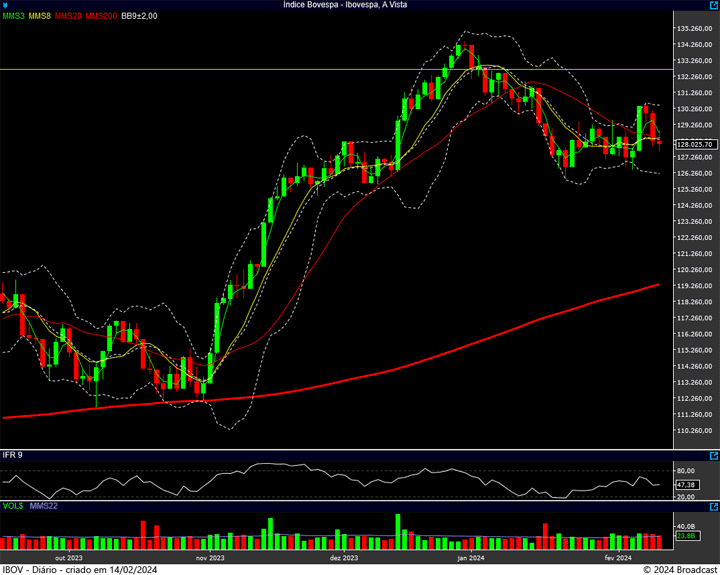Screen dimensions: 720x575
Task: Open the chart menu icon in top-left corner
Action: 5,5
